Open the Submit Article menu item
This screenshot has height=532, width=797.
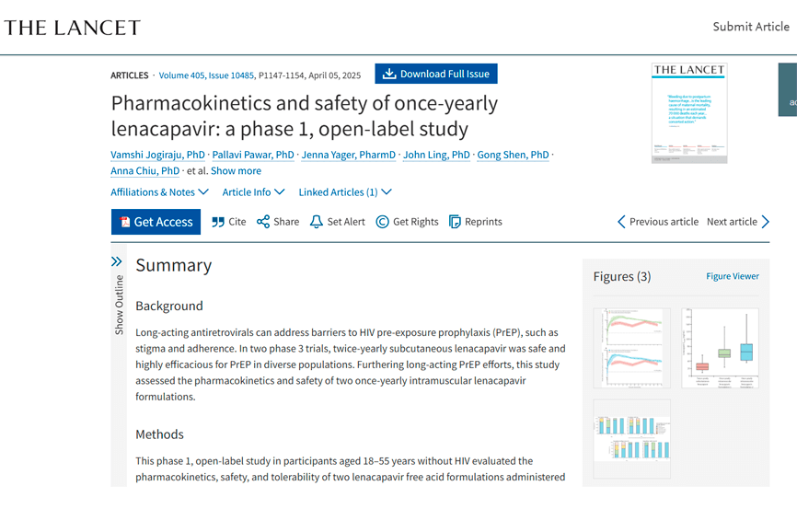click(751, 27)
